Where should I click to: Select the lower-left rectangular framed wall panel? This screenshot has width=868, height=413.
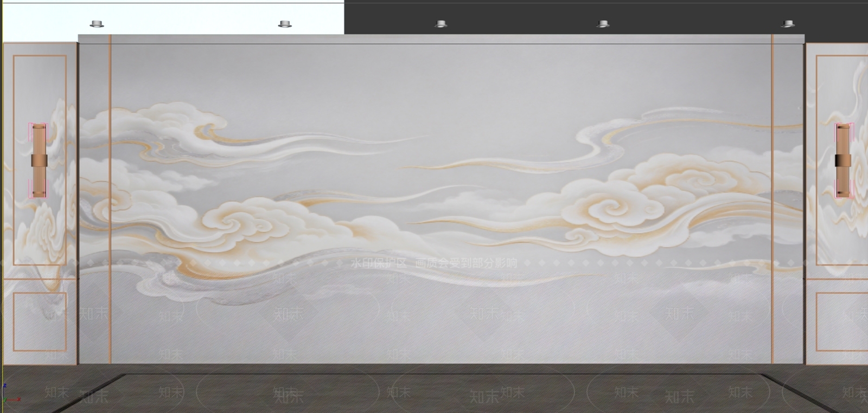[x=40, y=322]
